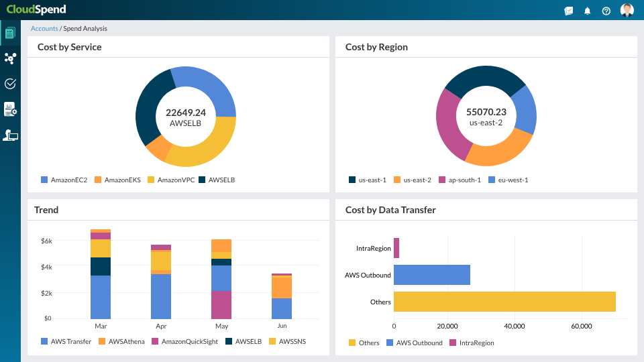Open the user profile avatar
644x362 pixels.
[627, 10]
